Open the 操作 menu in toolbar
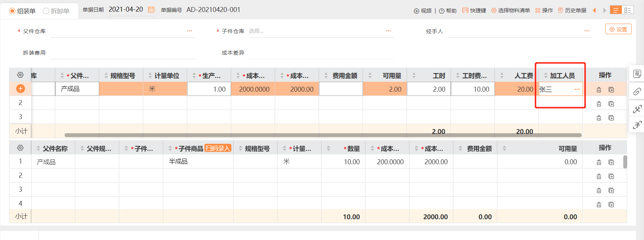Image resolution: width=644 pixels, height=240 pixels. pos(544,11)
